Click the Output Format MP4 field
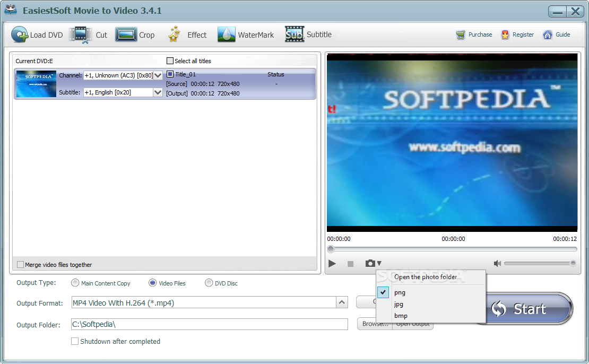Viewport: 589px width, 364px height. tap(204, 302)
